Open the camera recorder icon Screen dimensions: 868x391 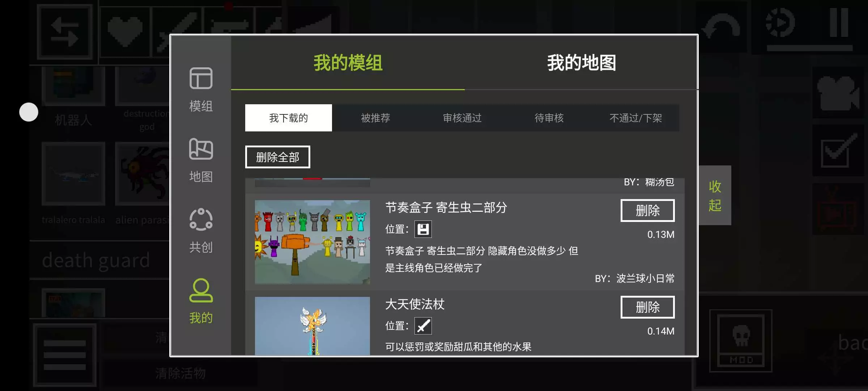point(838,93)
